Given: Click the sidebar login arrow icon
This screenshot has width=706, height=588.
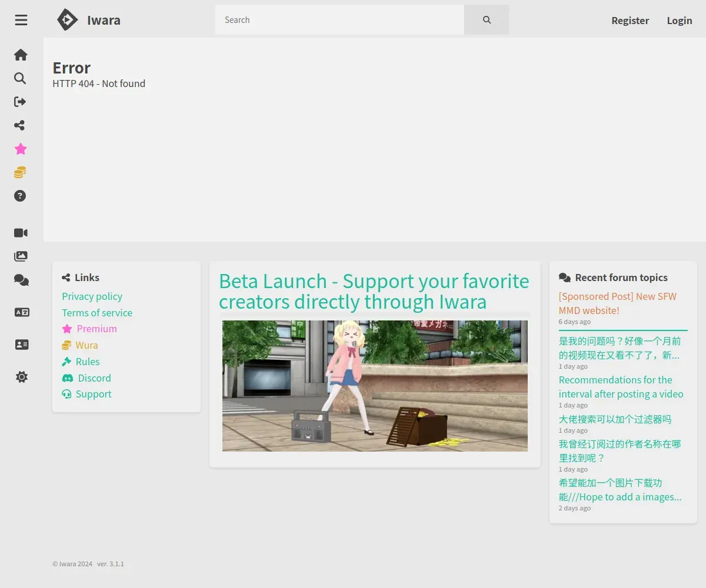Looking at the screenshot, I should pyautogui.click(x=20, y=102).
